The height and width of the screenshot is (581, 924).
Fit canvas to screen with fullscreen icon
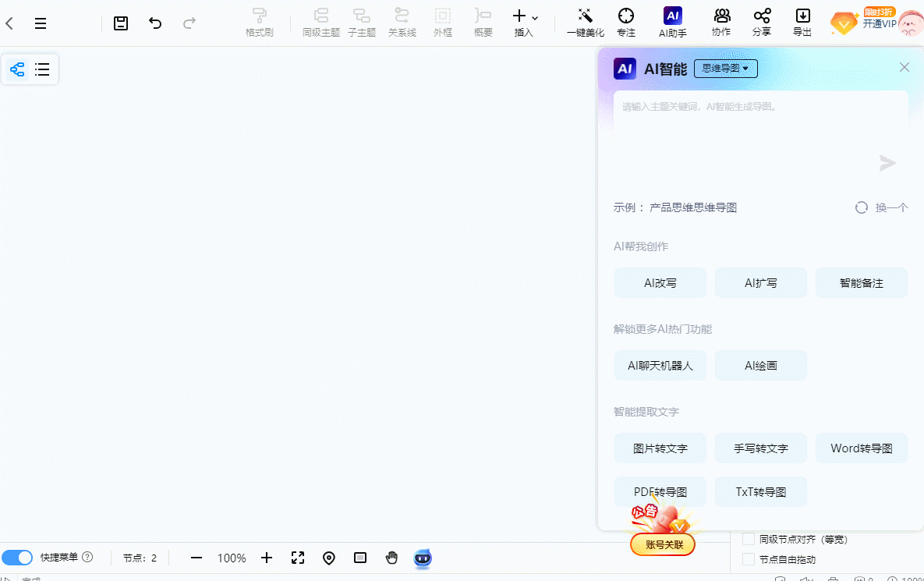pos(298,558)
